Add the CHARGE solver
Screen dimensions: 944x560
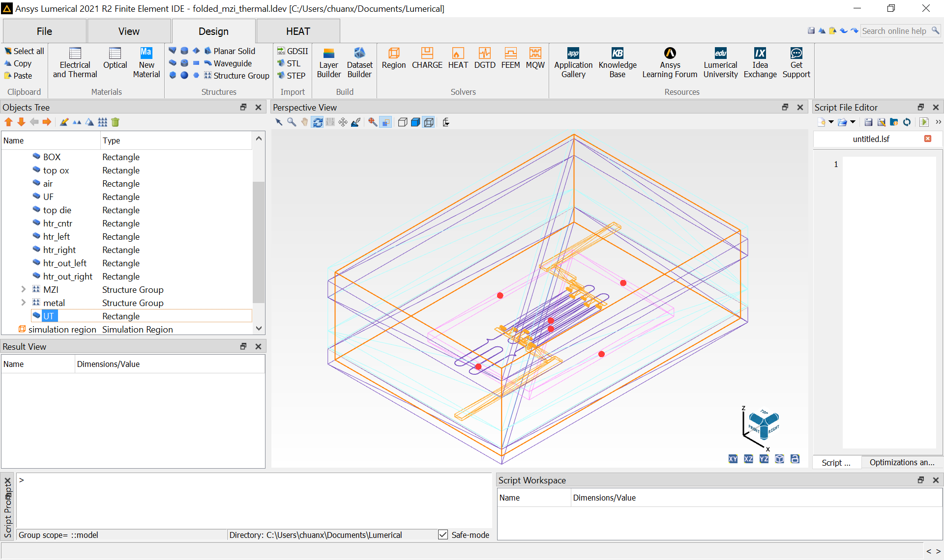point(427,58)
